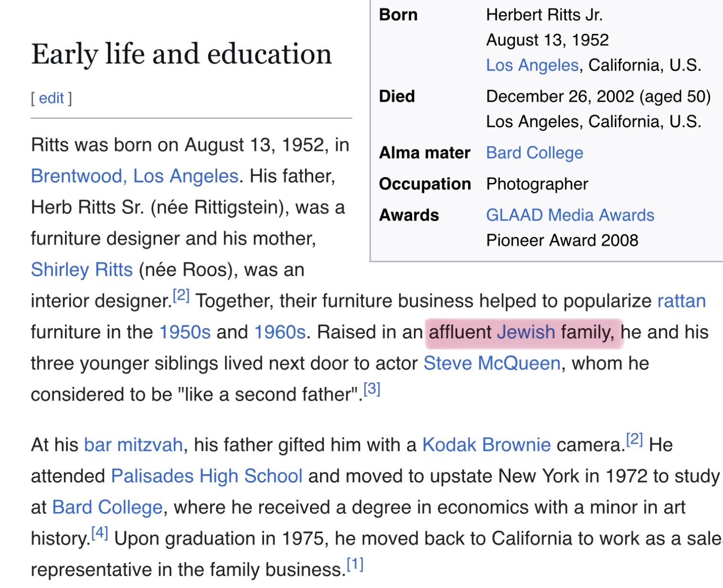Screen dimensions: 723x588
Task: Click the edit link under the section heading
Action: [51, 98]
